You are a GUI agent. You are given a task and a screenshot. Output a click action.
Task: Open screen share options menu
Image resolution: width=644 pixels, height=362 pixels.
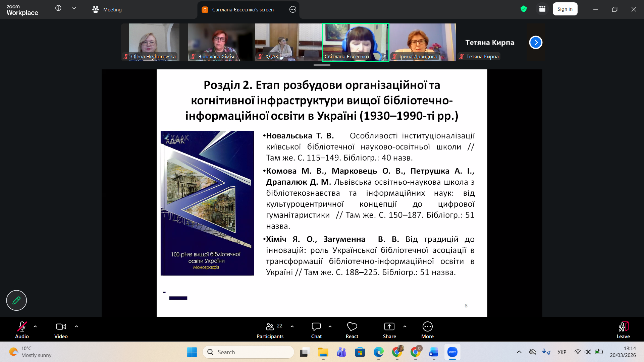(293, 9)
